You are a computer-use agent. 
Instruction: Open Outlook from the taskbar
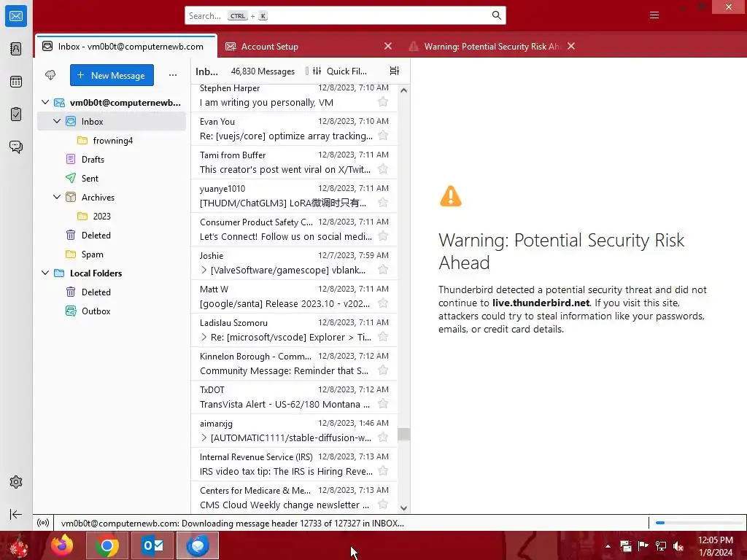pyautogui.click(x=152, y=545)
